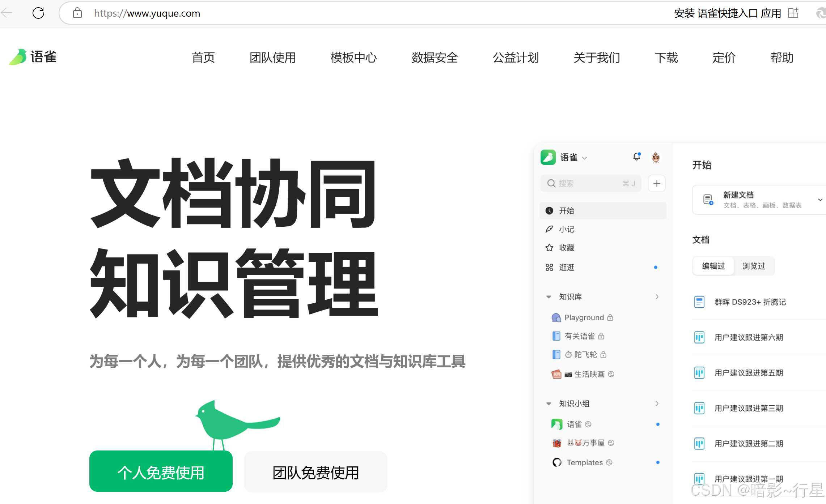This screenshot has height=504, width=826.
Task: Switch to the 浏览过 document filter
Action: coord(754,266)
